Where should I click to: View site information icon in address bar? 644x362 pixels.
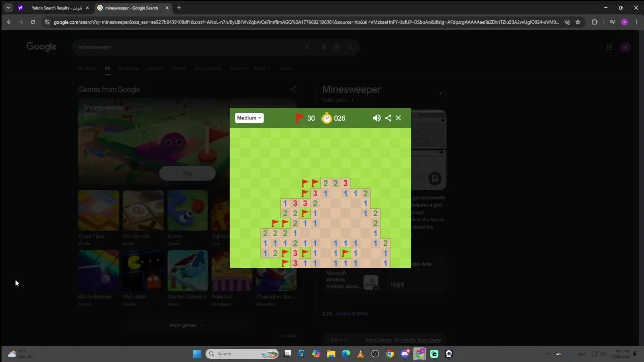[x=47, y=22]
